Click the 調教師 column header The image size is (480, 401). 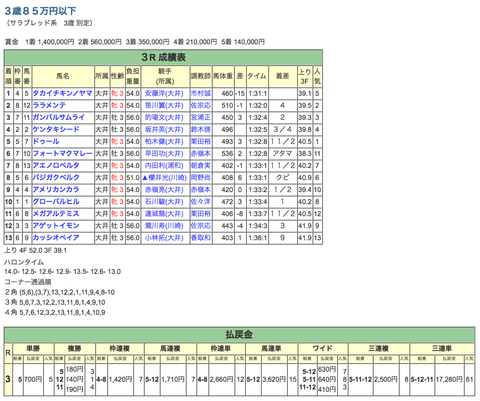click(x=201, y=76)
